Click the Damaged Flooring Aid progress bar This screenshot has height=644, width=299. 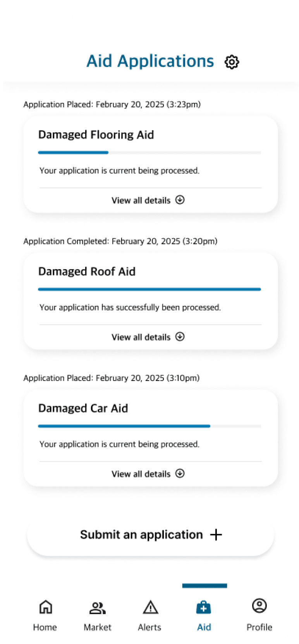point(149,153)
